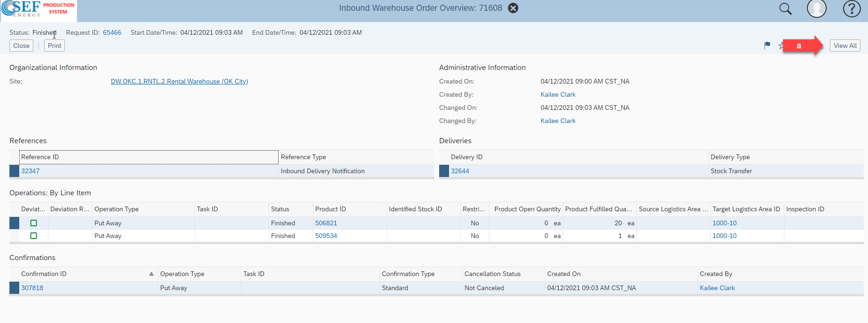Open target logistics area 1000-10 for product 506821
The height and width of the screenshot is (323, 868).
tap(724, 223)
